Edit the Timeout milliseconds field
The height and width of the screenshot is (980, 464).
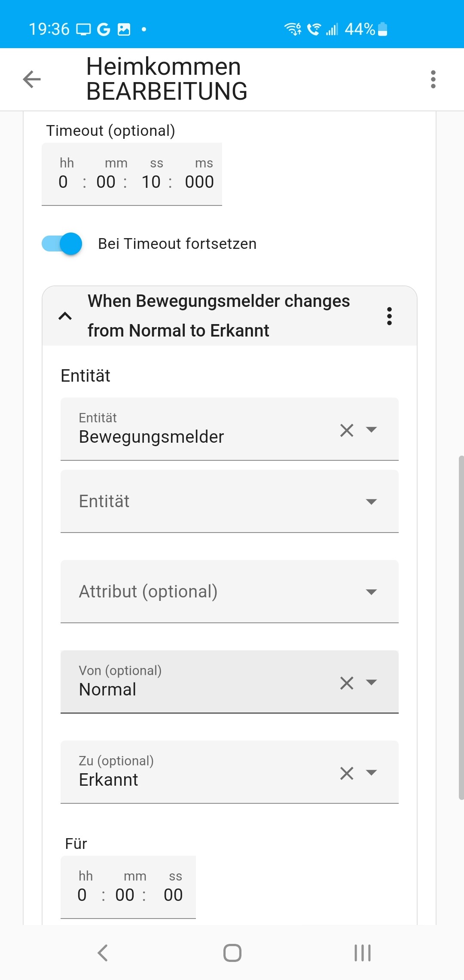click(x=199, y=182)
